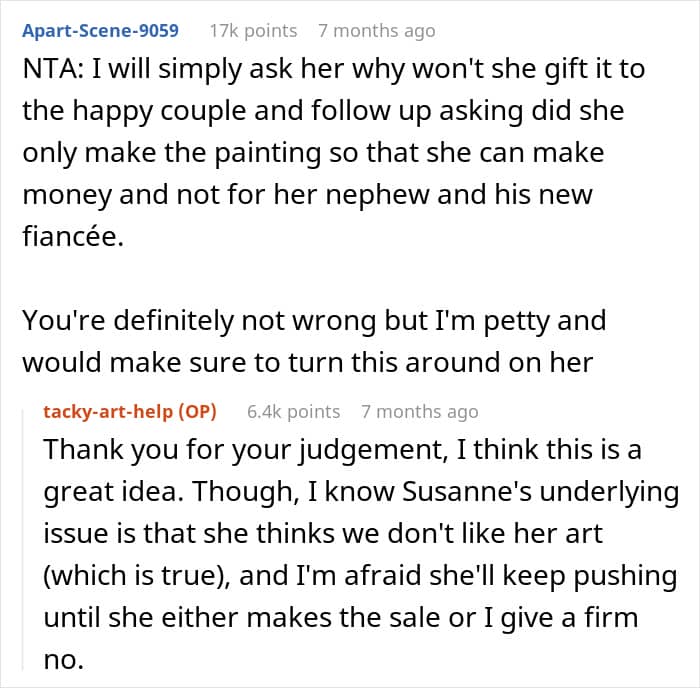Screen dimensions: 700x688
Task: Click the (OP) tag beside tacky-art-help
Action: point(197,412)
